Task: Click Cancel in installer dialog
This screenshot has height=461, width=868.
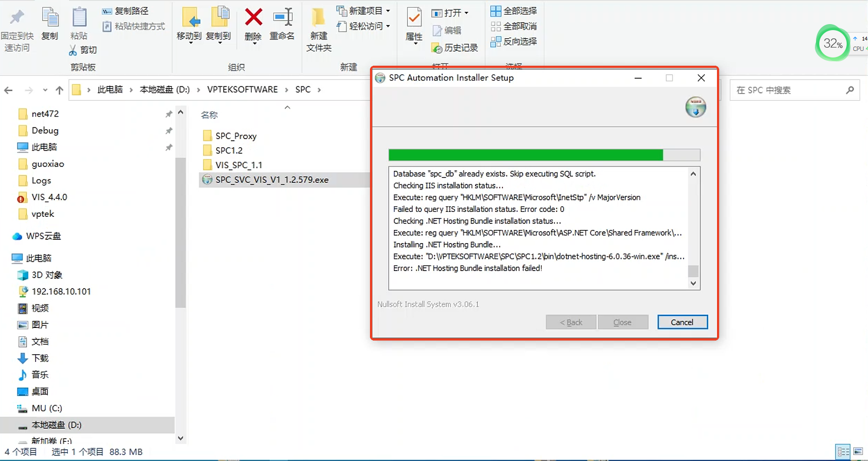Action: [682, 322]
